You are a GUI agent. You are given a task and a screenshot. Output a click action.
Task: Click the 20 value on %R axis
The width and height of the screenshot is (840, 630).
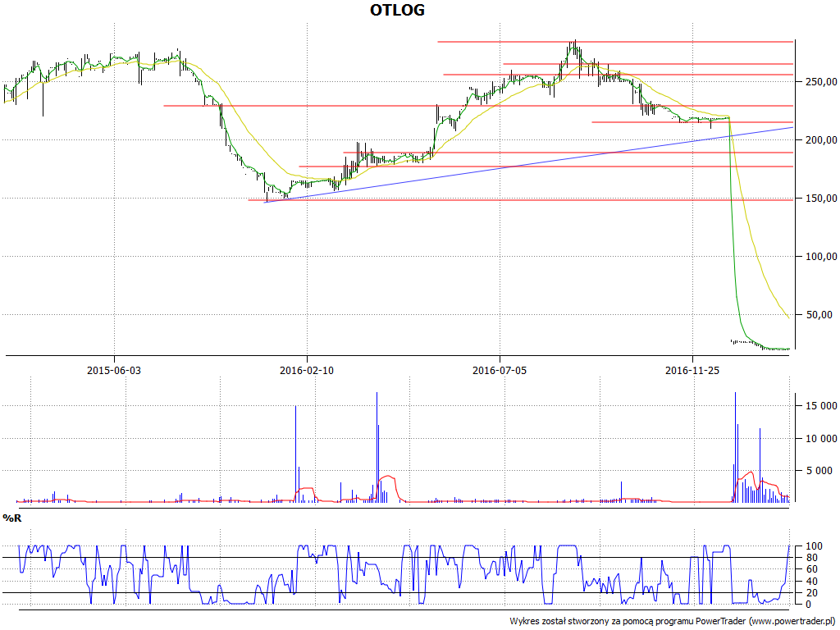coord(811,592)
